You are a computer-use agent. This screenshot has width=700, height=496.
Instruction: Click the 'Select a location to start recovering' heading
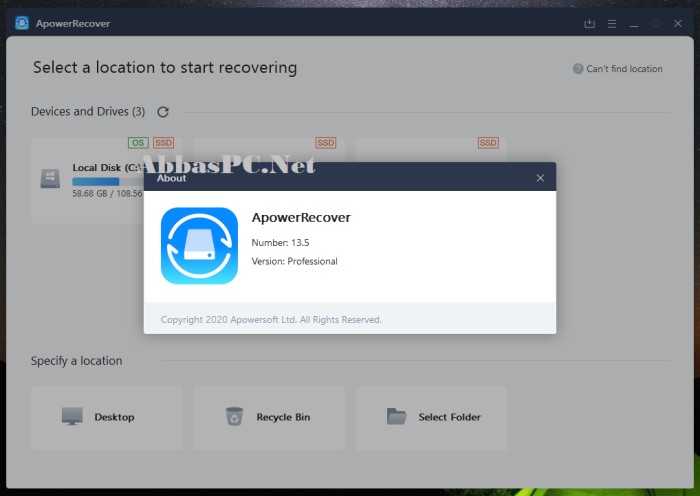[165, 68]
